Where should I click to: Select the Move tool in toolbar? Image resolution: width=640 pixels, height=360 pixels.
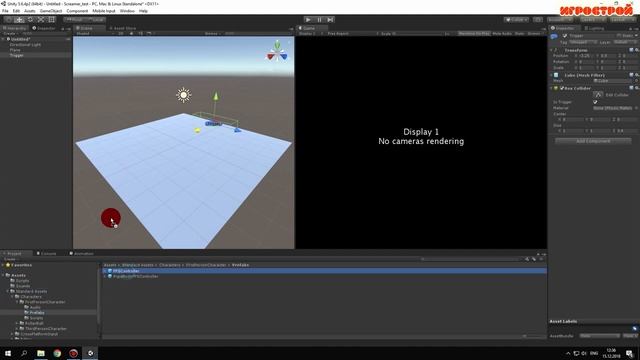coord(19,20)
